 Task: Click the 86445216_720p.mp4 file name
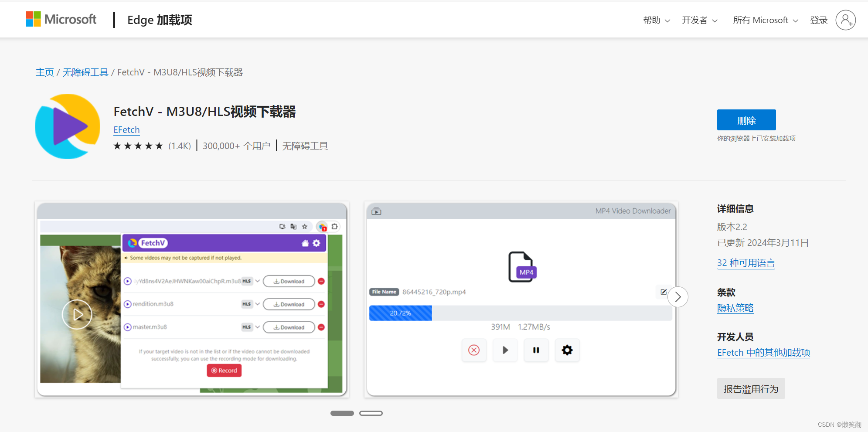click(x=434, y=292)
